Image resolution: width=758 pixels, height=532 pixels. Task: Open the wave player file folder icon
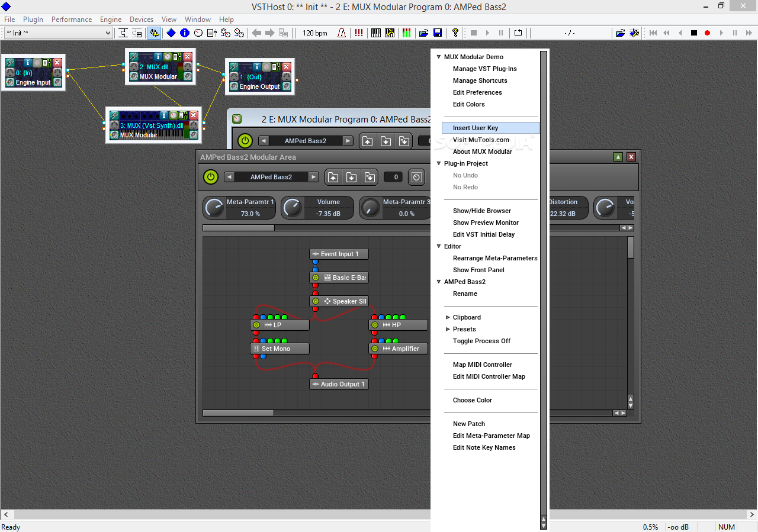(x=620, y=33)
